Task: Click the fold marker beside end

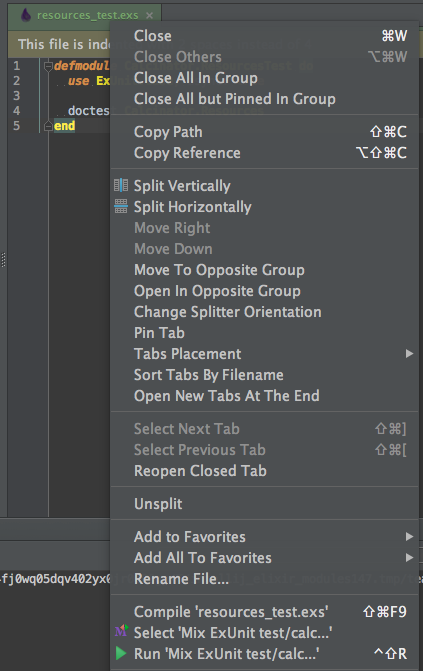Action: pos(48,126)
